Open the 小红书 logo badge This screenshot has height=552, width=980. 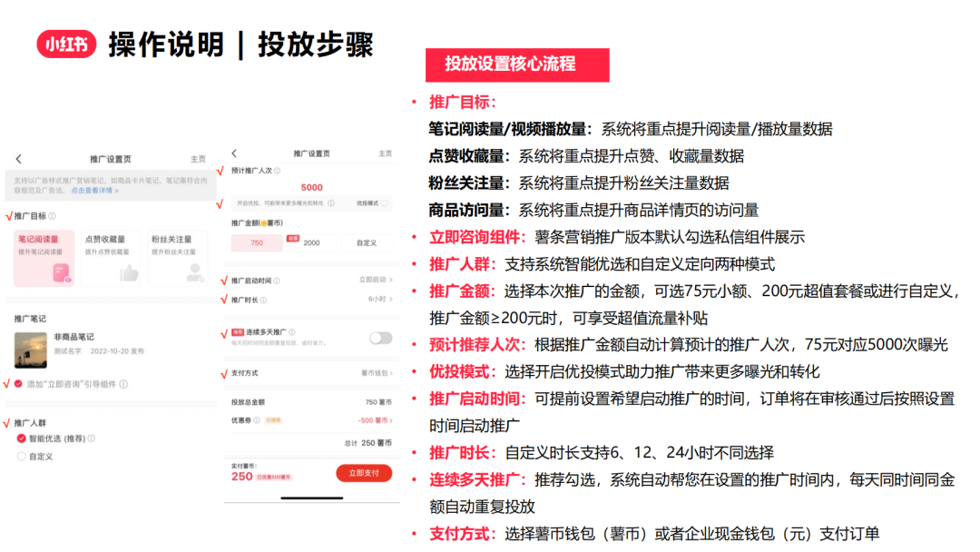[66, 44]
